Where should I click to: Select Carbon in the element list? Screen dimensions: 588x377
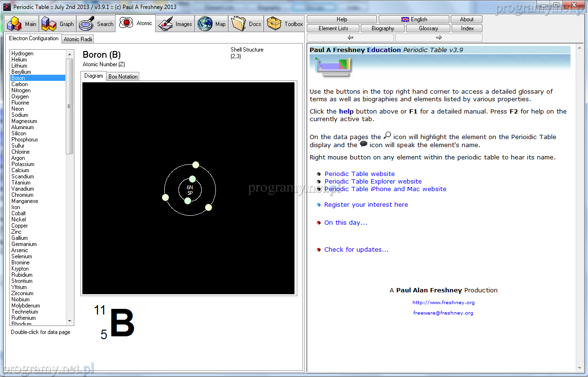(x=20, y=84)
